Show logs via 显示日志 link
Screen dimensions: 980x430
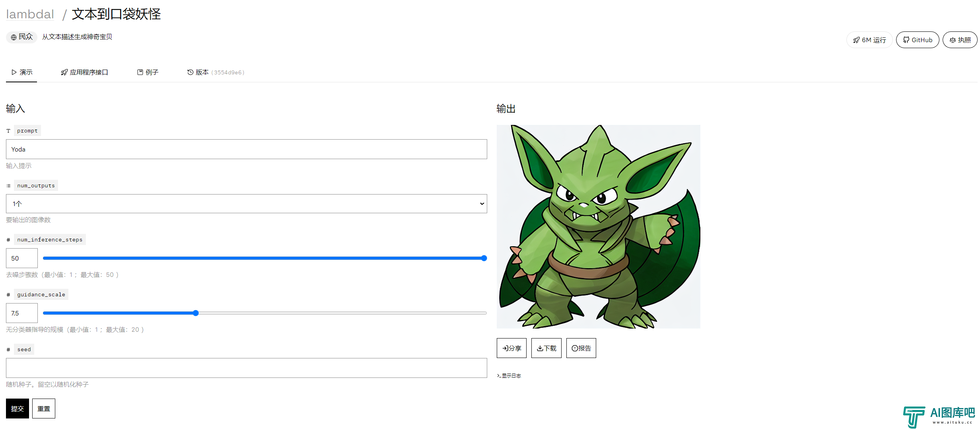coord(509,376)
